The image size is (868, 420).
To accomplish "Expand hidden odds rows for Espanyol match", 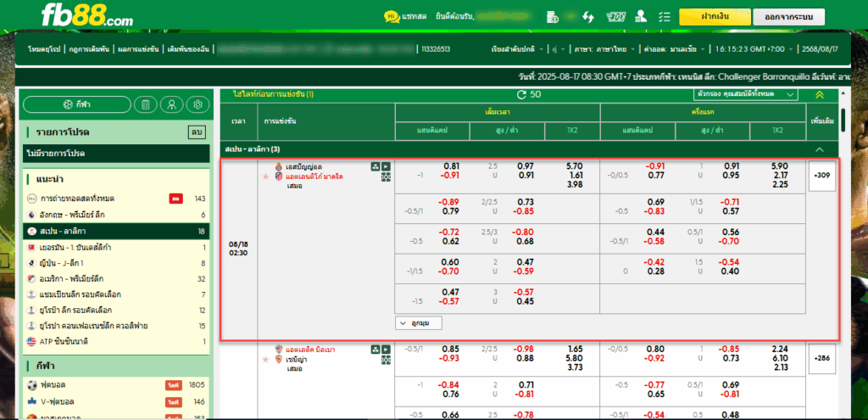I will (419, 322).
